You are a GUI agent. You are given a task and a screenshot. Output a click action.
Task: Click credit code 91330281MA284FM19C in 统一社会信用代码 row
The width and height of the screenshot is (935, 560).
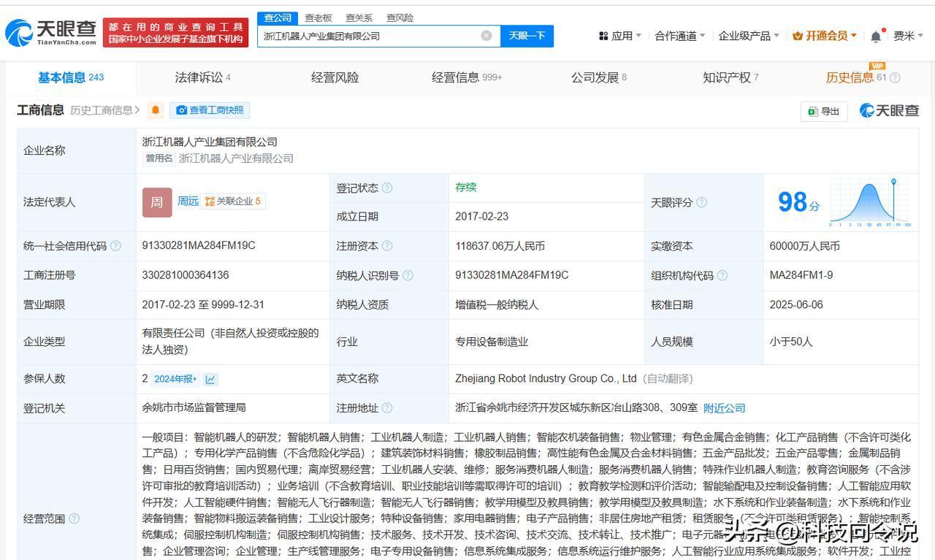click(199, 245)
